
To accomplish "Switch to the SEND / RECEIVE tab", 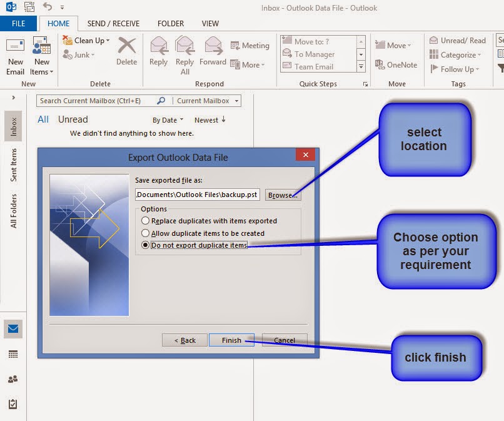I will [x=113, y=24].
